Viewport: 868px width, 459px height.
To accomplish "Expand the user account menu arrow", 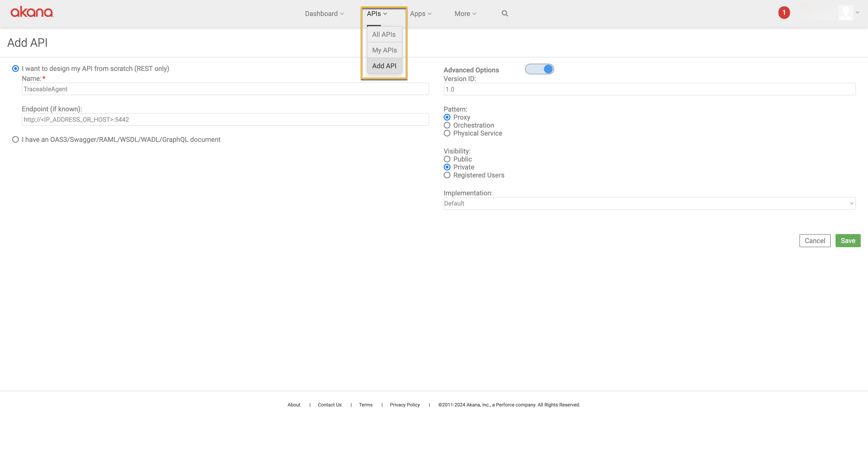I will [x=858, y=12].
